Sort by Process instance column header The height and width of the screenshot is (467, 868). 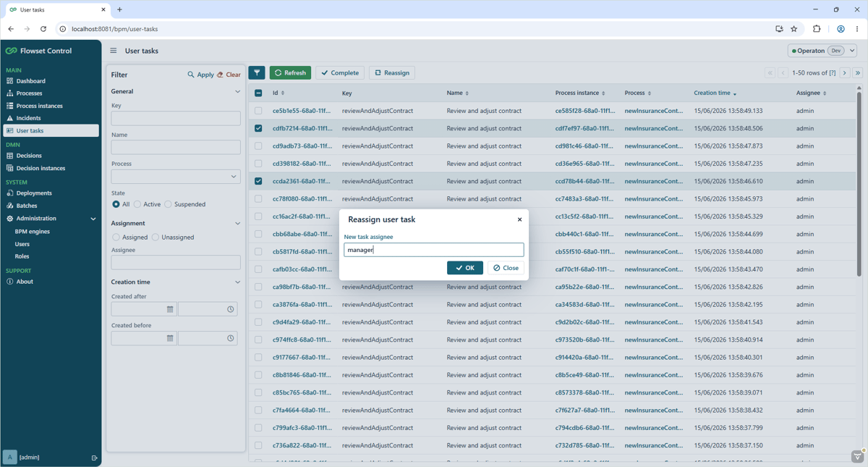[x=580, y=93]
